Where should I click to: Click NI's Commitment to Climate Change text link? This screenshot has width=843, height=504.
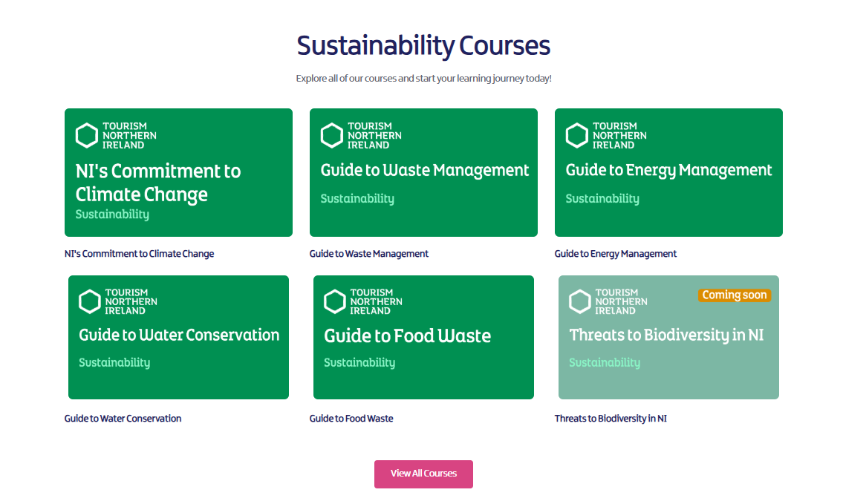(139, 254)
